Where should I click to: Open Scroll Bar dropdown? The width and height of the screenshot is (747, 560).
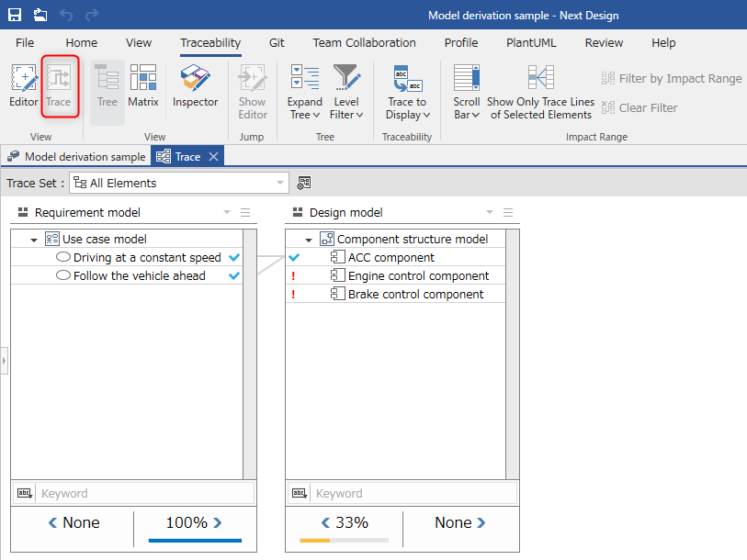(x=467, y=92)
